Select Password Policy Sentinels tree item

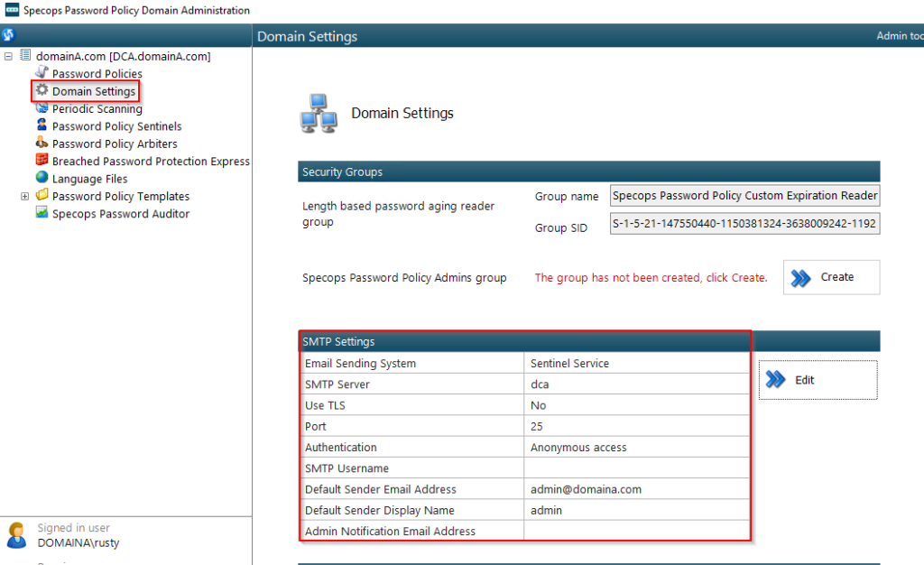[116, 126]
